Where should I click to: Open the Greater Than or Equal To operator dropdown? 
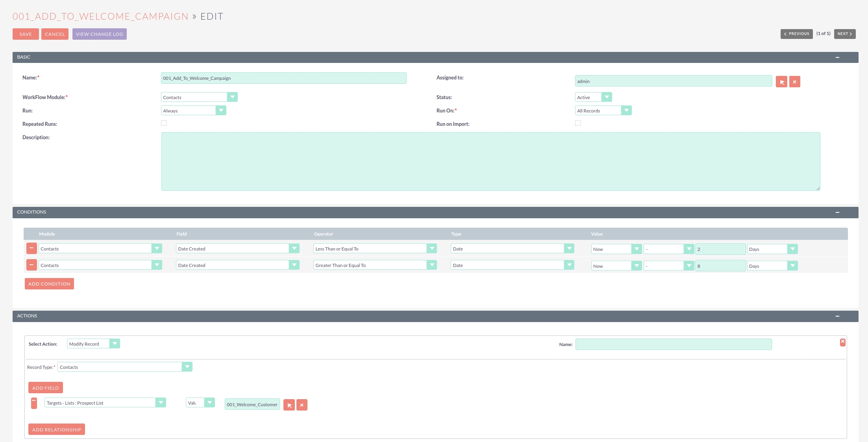pyautogui.click(x=375, y=265)
